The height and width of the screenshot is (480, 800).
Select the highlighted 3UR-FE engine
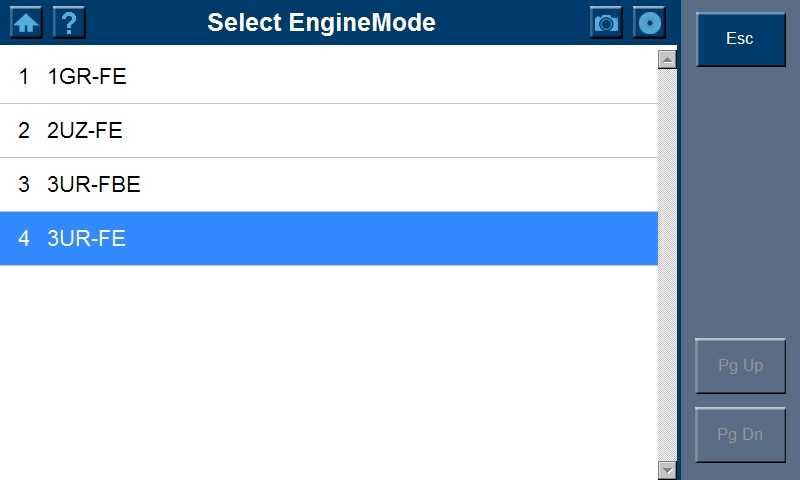tap(87, 238)
